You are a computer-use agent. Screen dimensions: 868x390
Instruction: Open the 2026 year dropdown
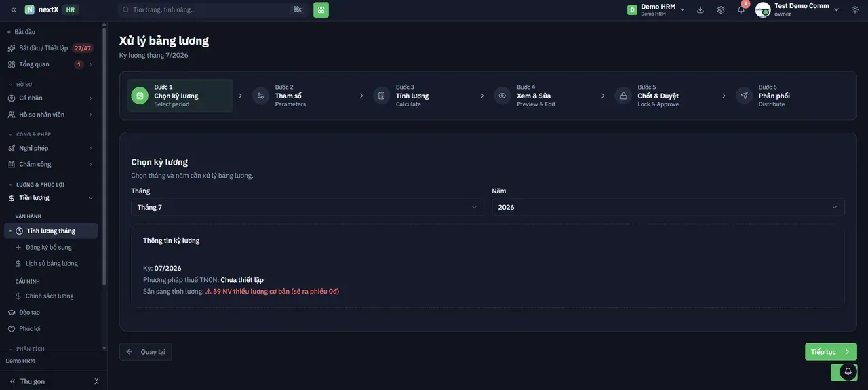click(x=669, y=207)
